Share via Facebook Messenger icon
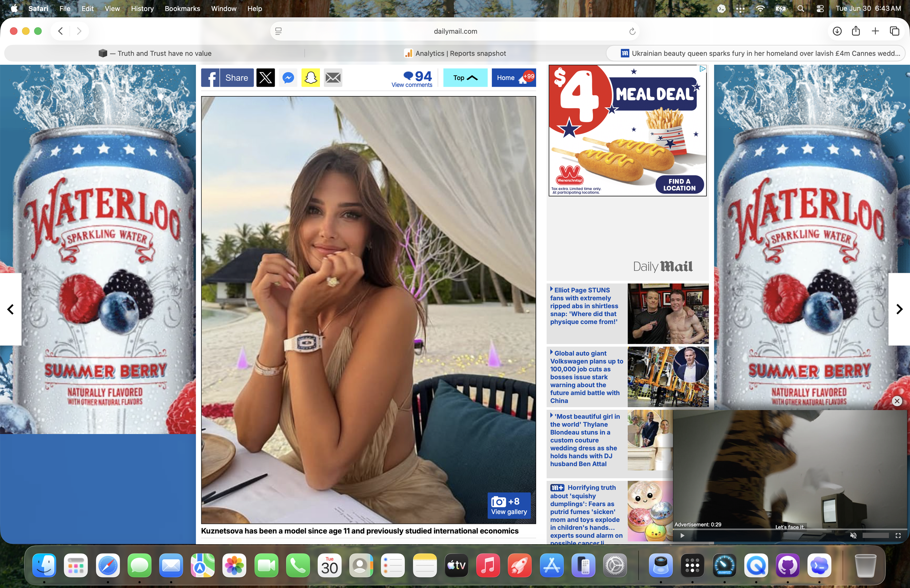Image resolution: width=910 pixels, height=588 pixels. 288,78
